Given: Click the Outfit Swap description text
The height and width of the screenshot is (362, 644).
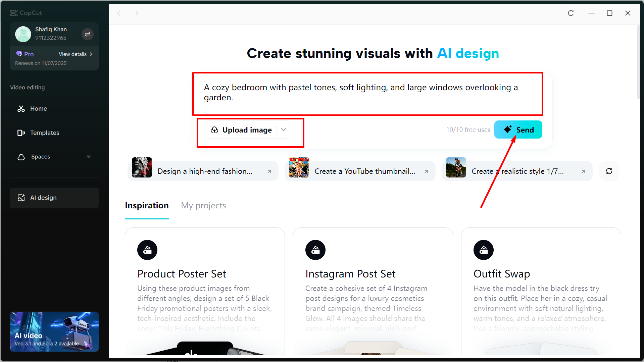Looking at the screenshot, I should 540,308.
